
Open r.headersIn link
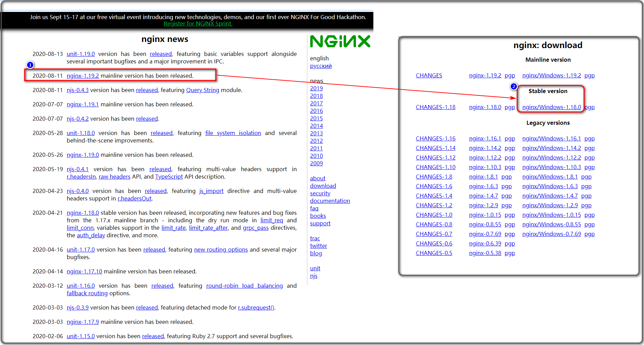pos(81,177)
